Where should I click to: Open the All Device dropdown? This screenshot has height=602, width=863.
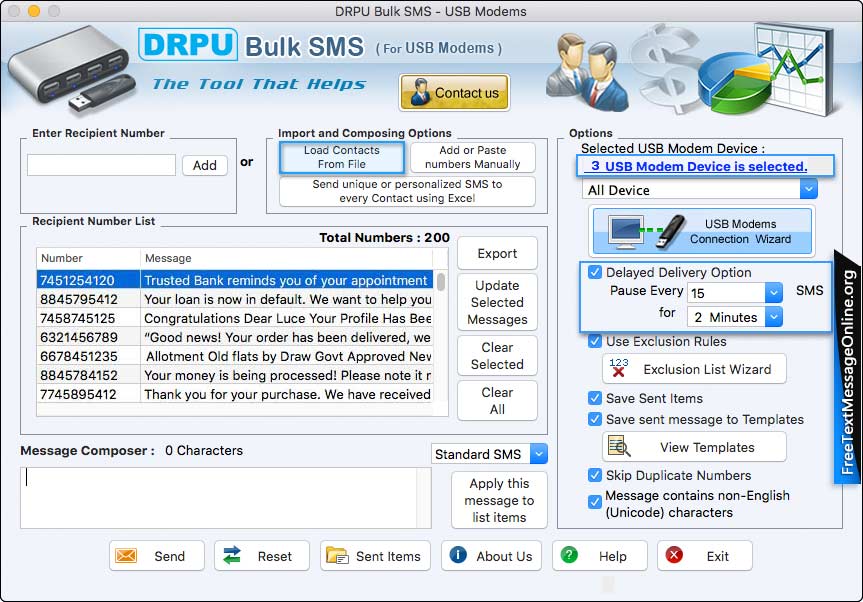(808, 189)
